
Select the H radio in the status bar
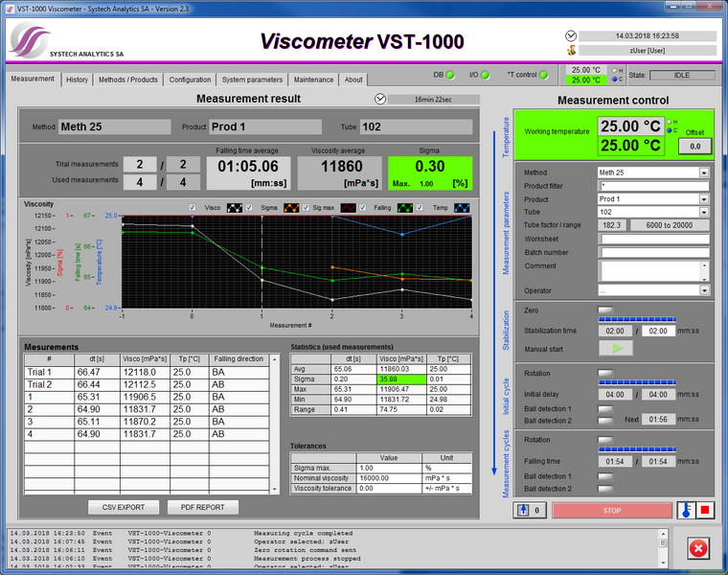[x=614, y=71]
